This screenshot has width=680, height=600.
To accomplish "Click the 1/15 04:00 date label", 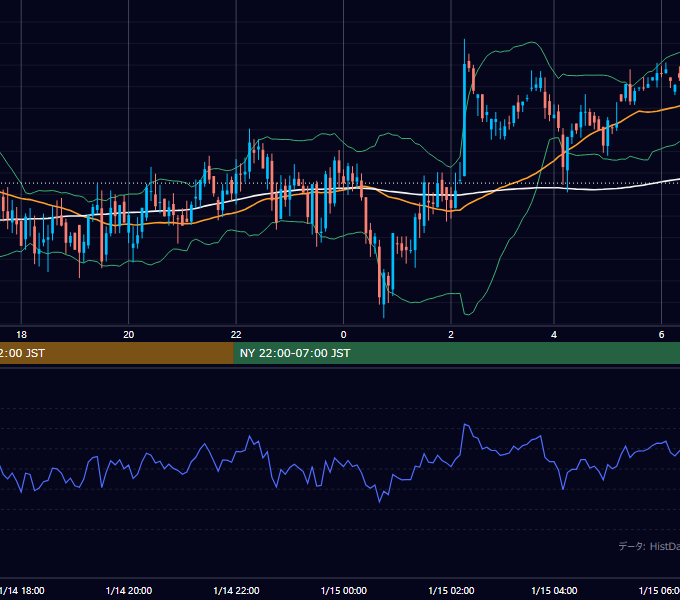I will (554, 590).
